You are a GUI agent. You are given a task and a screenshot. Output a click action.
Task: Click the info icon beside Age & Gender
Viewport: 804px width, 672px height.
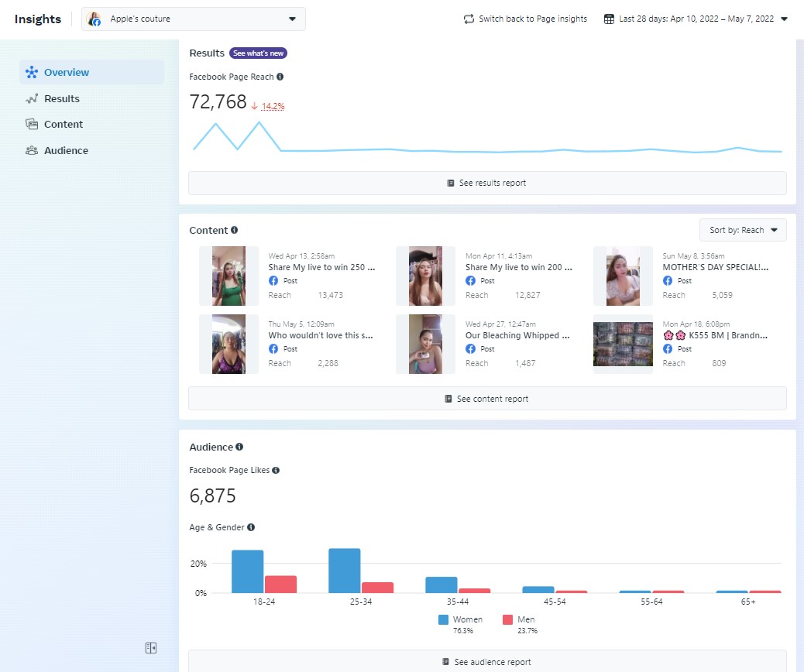coord(251,527)
